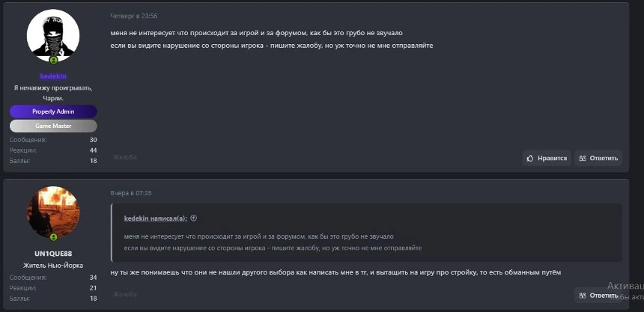Open UN1QUE88's fire avatar picture
Image resolution: width=644 pixels, height=312 pixels.
[53, 212]
